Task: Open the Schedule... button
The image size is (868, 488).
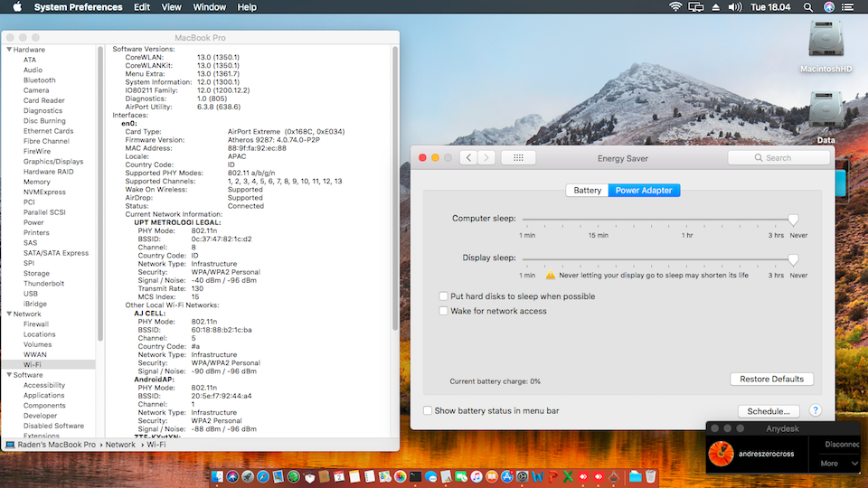Action: [x=769, y=411]
